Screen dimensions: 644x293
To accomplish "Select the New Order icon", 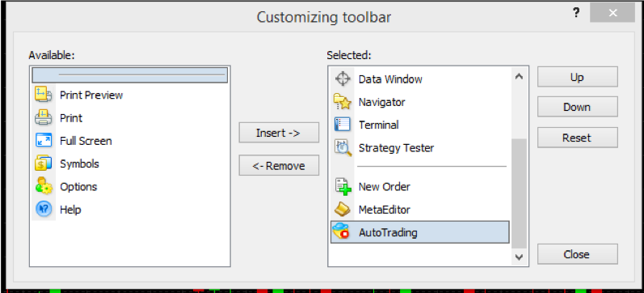I will tap(343, 186).
